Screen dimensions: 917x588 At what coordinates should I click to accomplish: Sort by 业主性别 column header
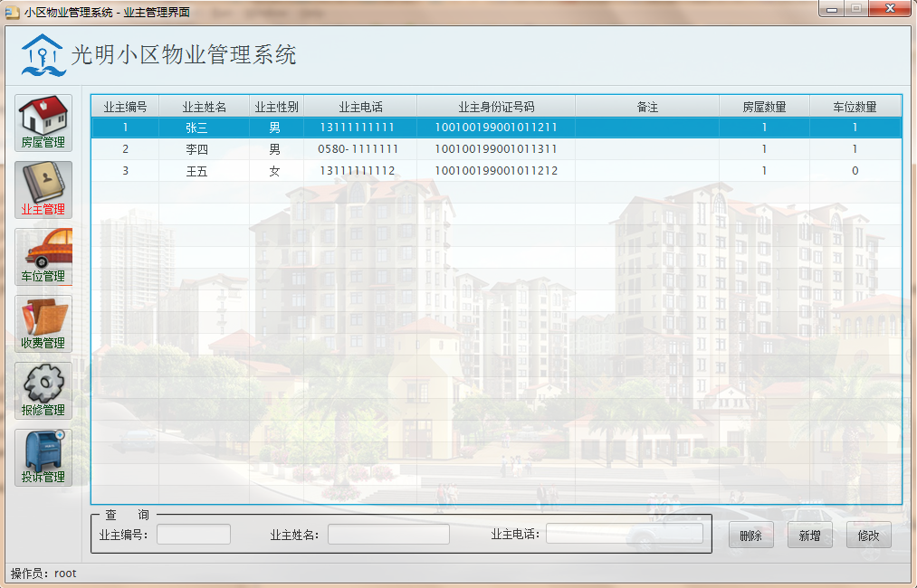277,107
